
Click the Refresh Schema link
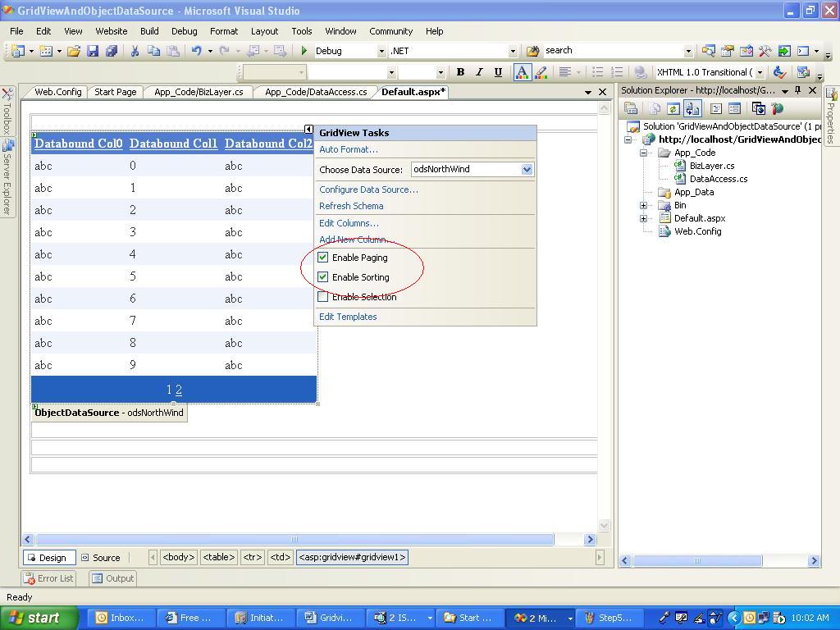351,206
